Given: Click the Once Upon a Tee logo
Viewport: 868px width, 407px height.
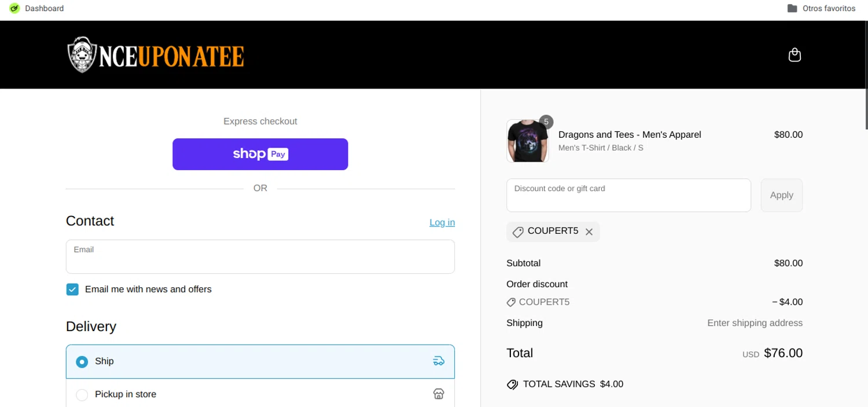Looking at the screenshot, I should [x=156, y=55].
